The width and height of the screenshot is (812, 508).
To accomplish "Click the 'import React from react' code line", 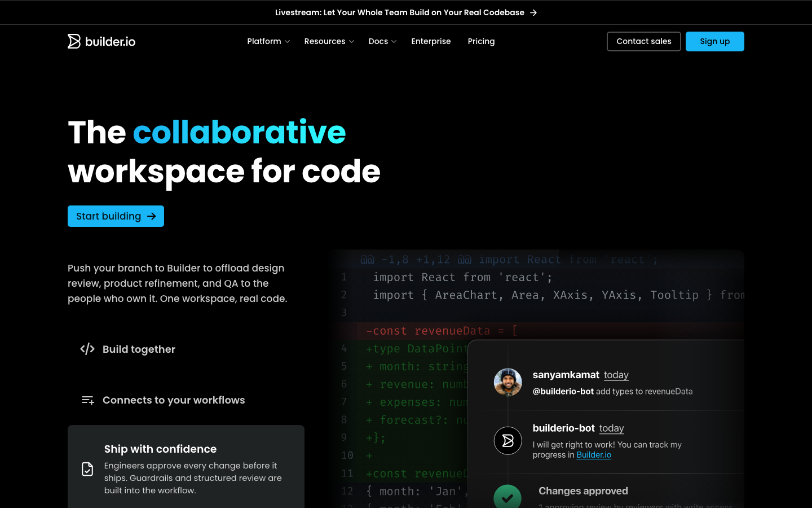I will [x=462, y=277].
